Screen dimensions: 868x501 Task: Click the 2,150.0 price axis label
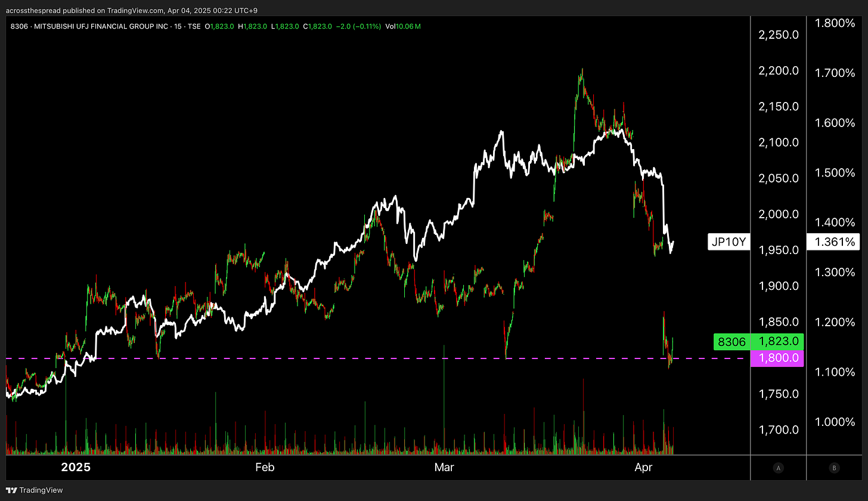point(778,106)
